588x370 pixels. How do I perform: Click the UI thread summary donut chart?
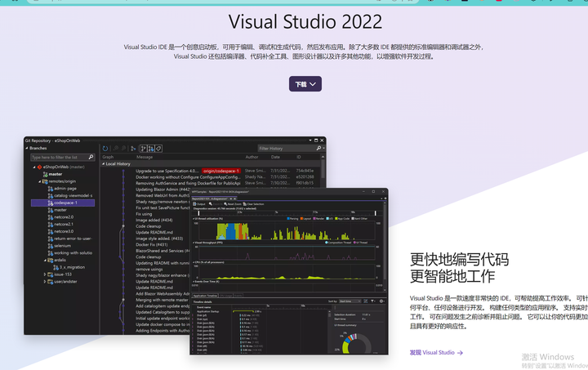point(356,343)
